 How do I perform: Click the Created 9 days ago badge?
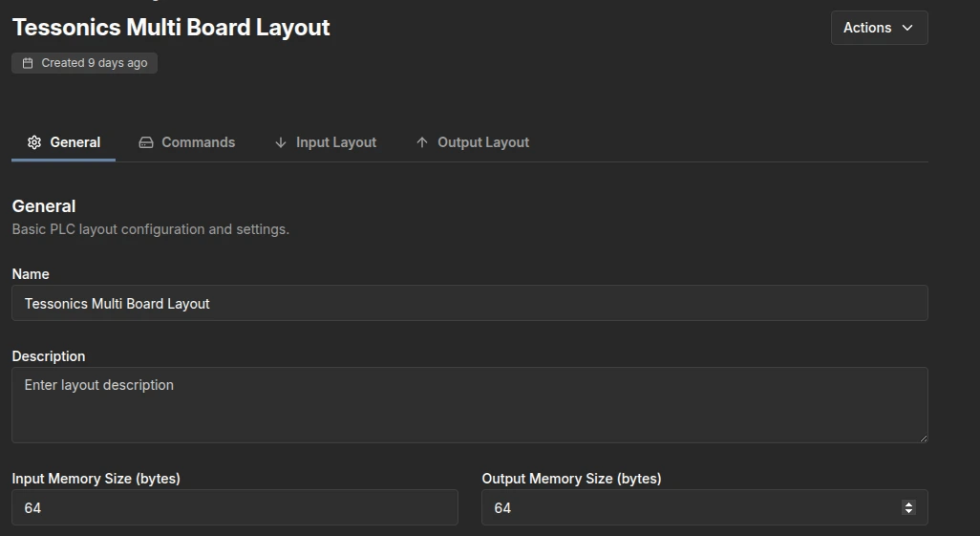[x=84, y=63]
